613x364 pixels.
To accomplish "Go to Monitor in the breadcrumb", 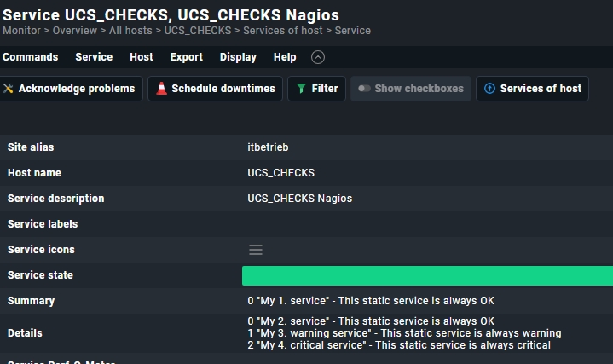I will click(x=21, y=31).
